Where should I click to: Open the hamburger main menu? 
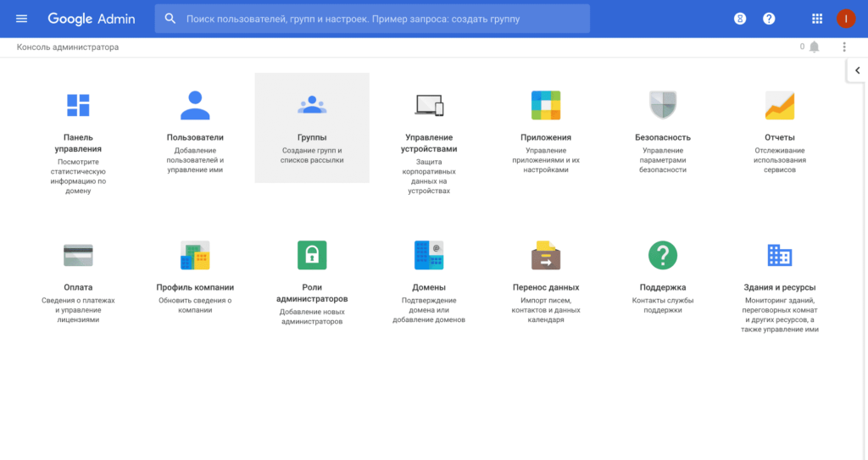click(22, 19)
